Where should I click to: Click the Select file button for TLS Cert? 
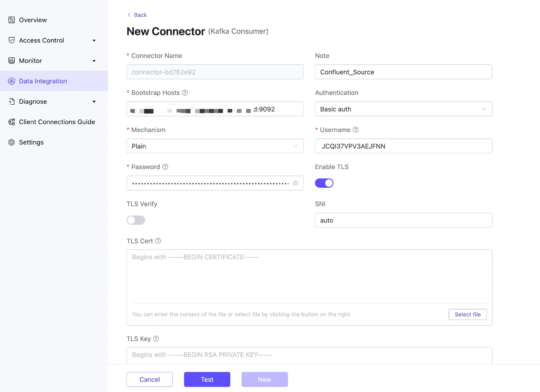point(468,314)
